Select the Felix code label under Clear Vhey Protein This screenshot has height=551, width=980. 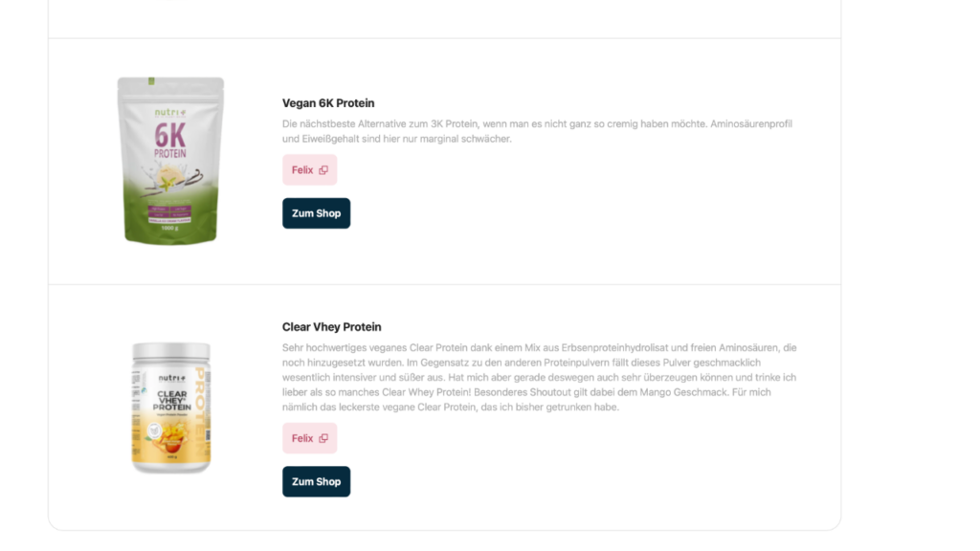[302, 438]
